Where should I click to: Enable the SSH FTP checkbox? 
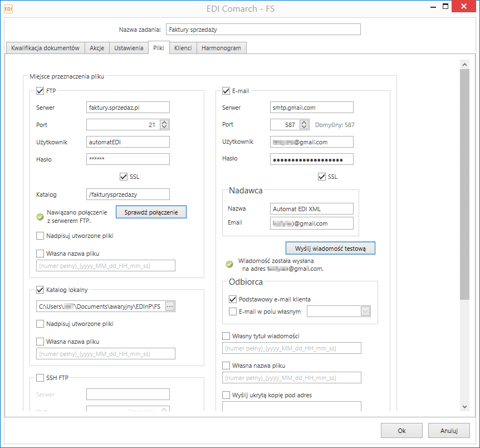point(40,378)
